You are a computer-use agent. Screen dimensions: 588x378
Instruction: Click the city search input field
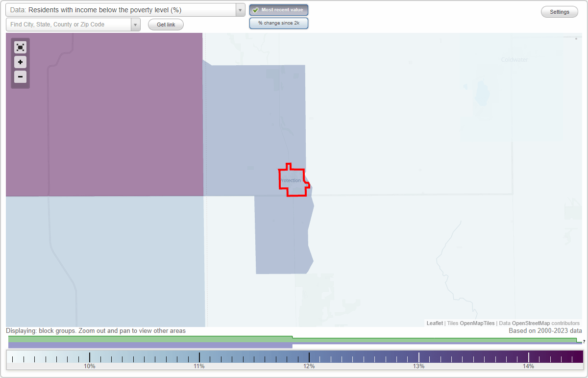pyautogui.click(x=69, y=24)
